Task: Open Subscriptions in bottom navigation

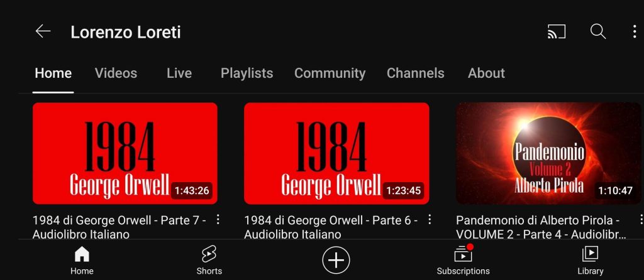Action: point(463,261)
